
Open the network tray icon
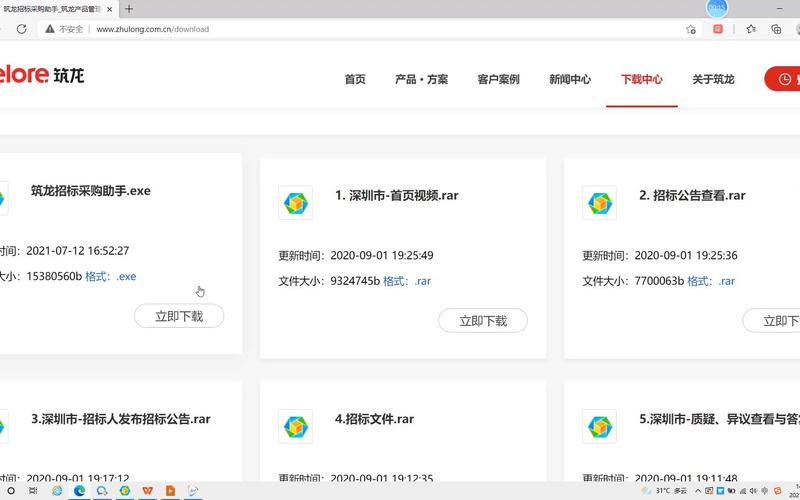[743, 491]
